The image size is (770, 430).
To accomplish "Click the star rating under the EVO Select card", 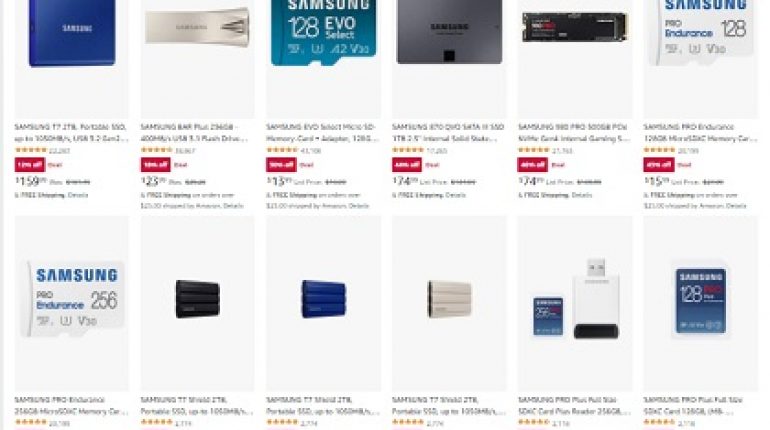I will pyautogui.click(x=282, y=150).
